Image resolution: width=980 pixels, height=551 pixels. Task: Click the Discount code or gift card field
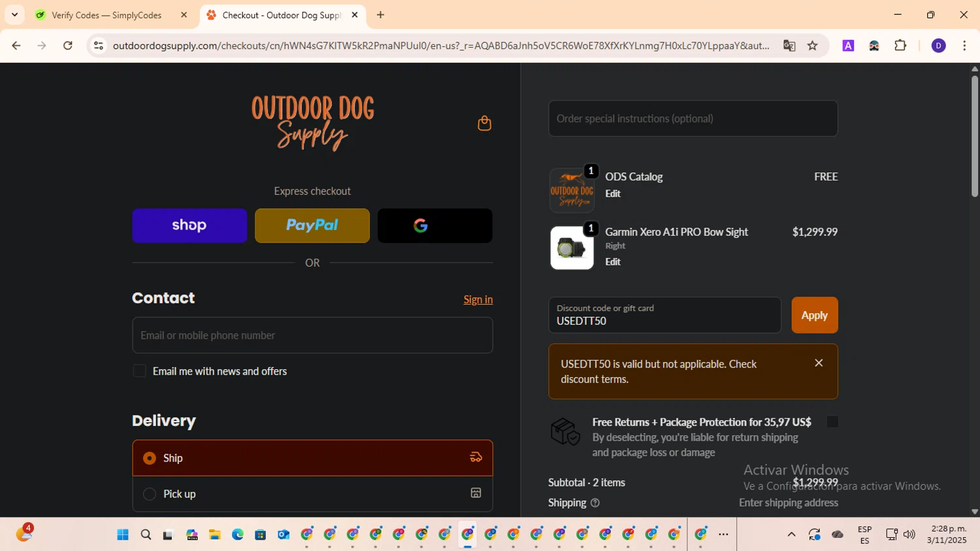[x=665, y=315]
